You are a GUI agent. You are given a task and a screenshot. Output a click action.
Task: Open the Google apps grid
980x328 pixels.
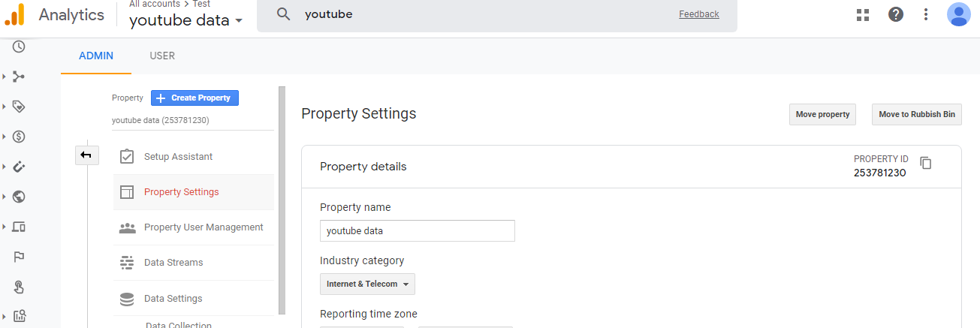coord(863,14)
